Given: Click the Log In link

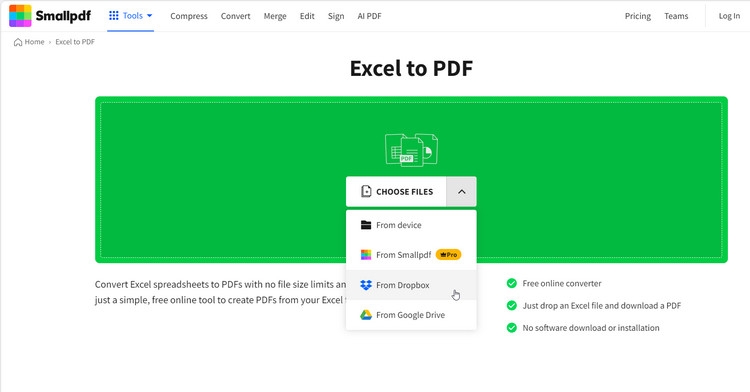Looking at the screenshot, I should click(x=729, y=16).
